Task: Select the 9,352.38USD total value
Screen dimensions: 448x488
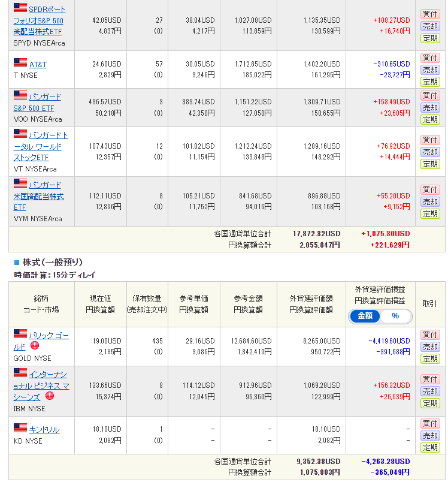Action: tap(319, 462)
